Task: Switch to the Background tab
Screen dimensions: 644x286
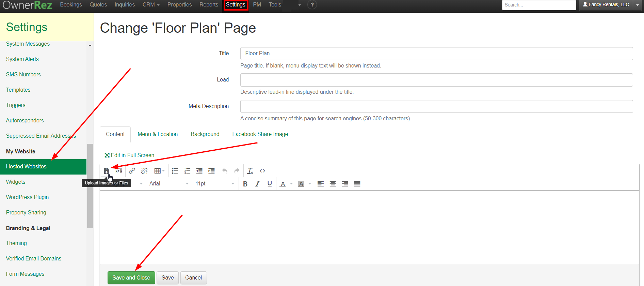Action: 205,134
